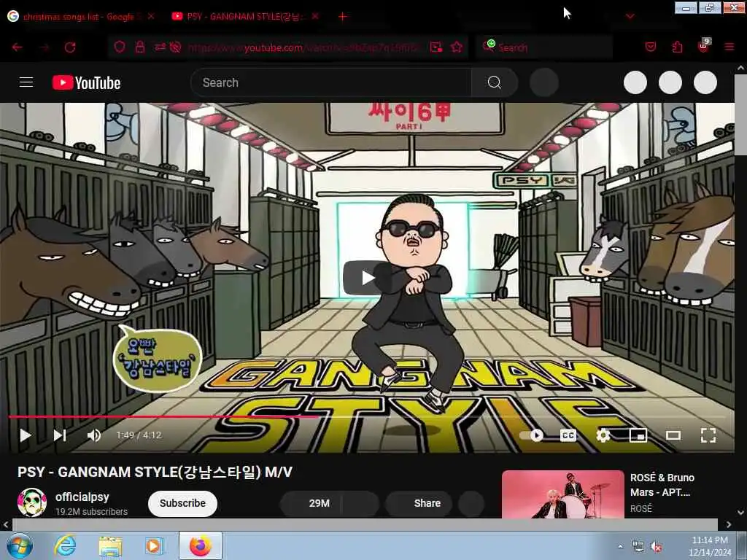747x560 pixels.
Task: Go back in the browser
Action: 18,47
